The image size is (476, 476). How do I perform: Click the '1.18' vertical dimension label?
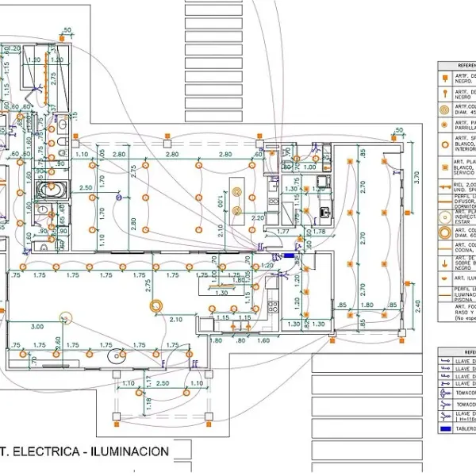(148, 404)
